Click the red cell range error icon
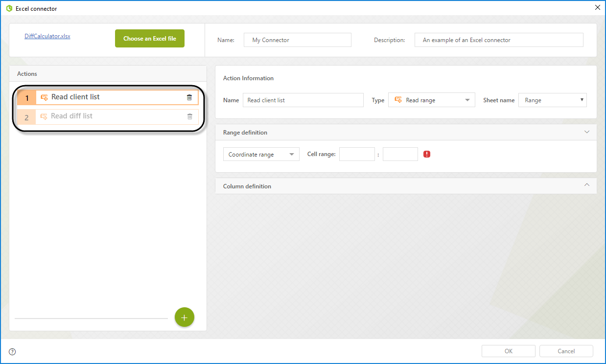 tap(427, 154)
